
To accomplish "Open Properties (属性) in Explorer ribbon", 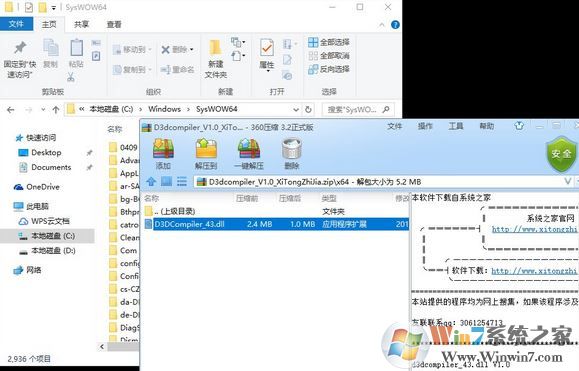I will pos(267,55).
